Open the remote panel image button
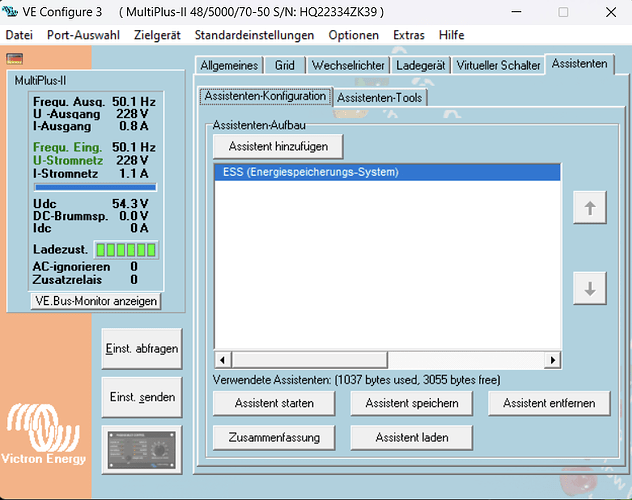632x500 pixels. 142,450
